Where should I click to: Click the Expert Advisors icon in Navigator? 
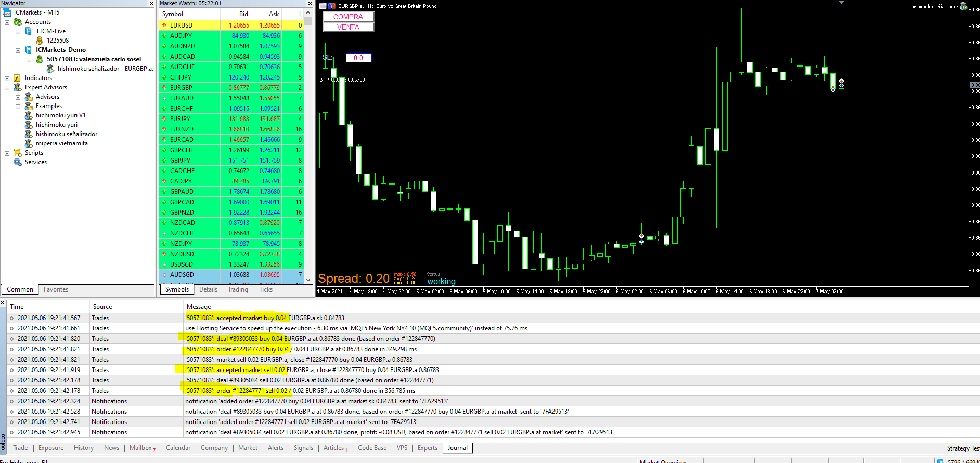[18, 87]
